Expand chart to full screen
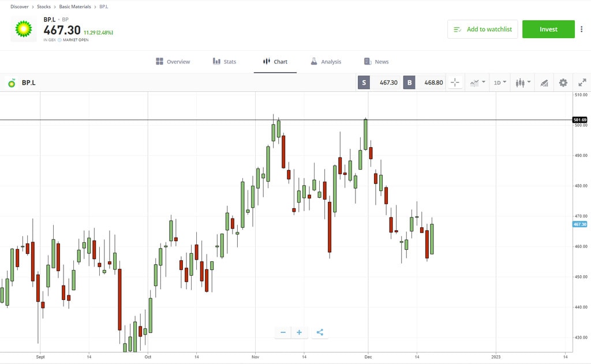591x364 pixels. pyautogui.click(x=582, y=82)
